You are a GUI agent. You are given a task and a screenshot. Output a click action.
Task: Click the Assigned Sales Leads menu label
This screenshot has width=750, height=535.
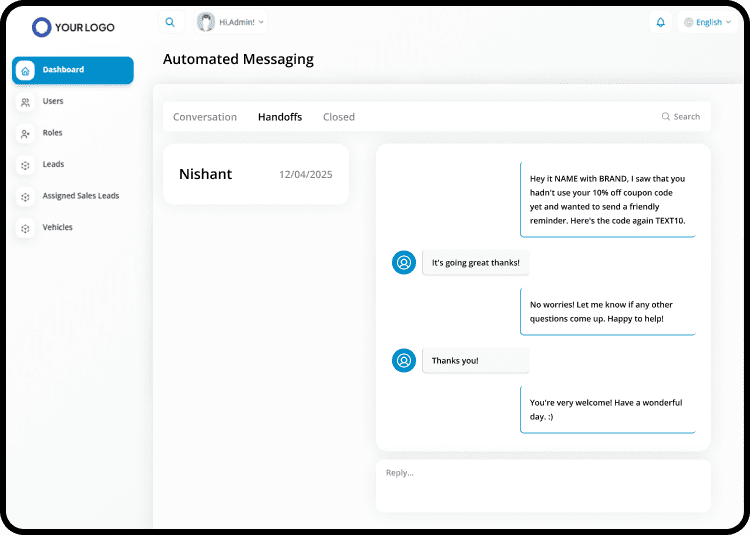(x=81, y=196)
